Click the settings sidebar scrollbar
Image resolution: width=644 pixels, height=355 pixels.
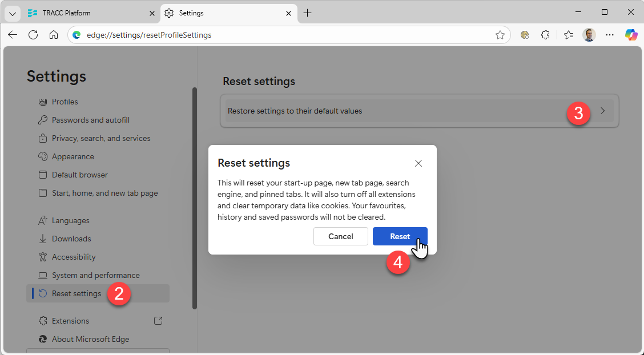point(195,200)
